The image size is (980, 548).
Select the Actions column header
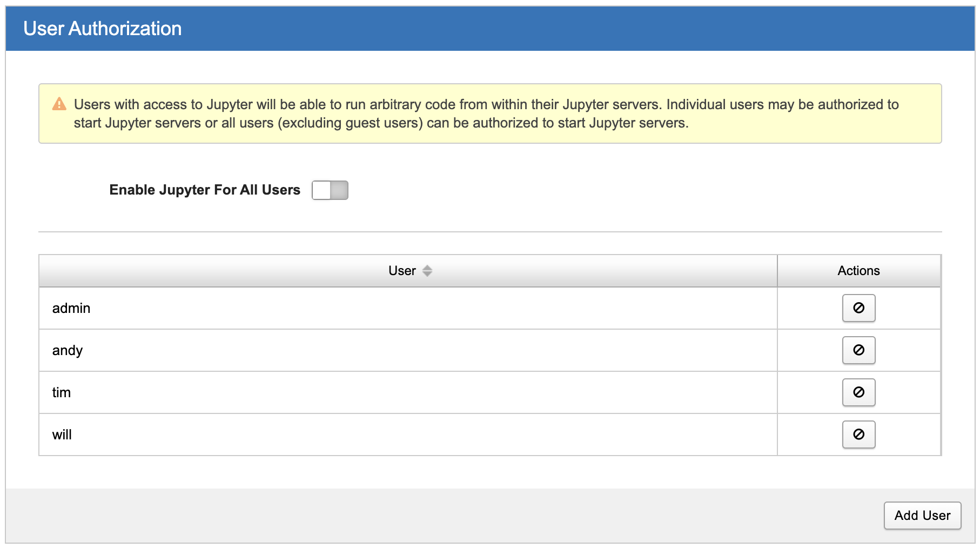[x=858, y=271]
